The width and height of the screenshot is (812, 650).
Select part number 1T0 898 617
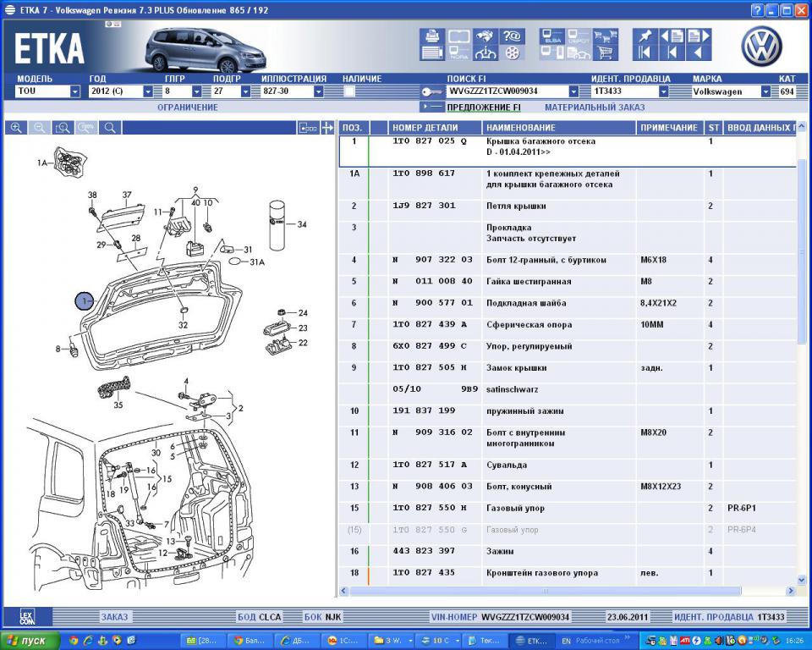coord(424,174)
